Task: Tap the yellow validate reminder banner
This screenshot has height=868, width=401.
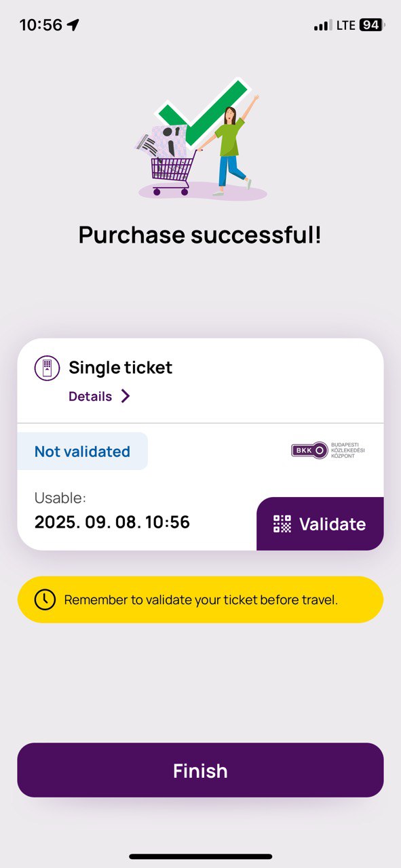Action: pyautogui.click(x=200, y=599)
